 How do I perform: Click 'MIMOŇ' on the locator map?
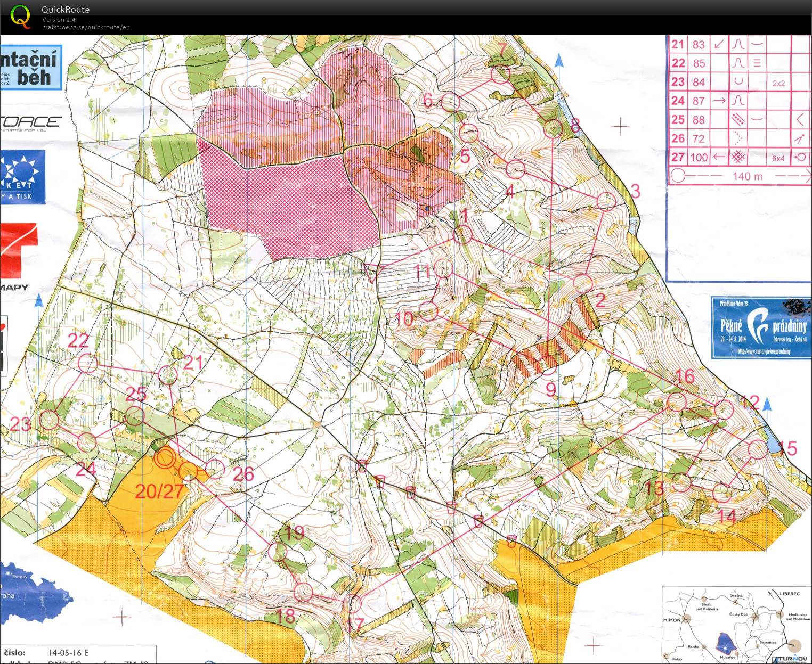click(671, 620)
